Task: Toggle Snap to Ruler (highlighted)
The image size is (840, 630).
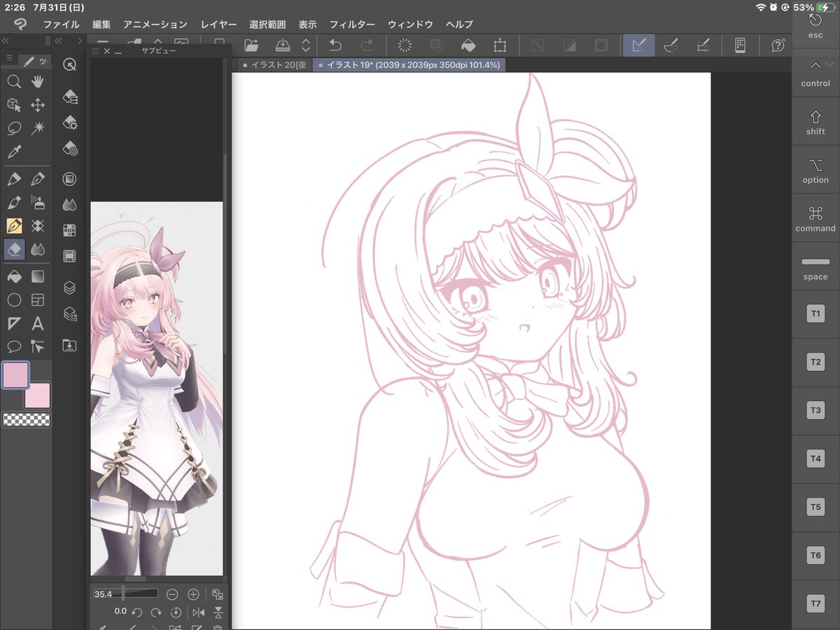Action: point(638,45)
